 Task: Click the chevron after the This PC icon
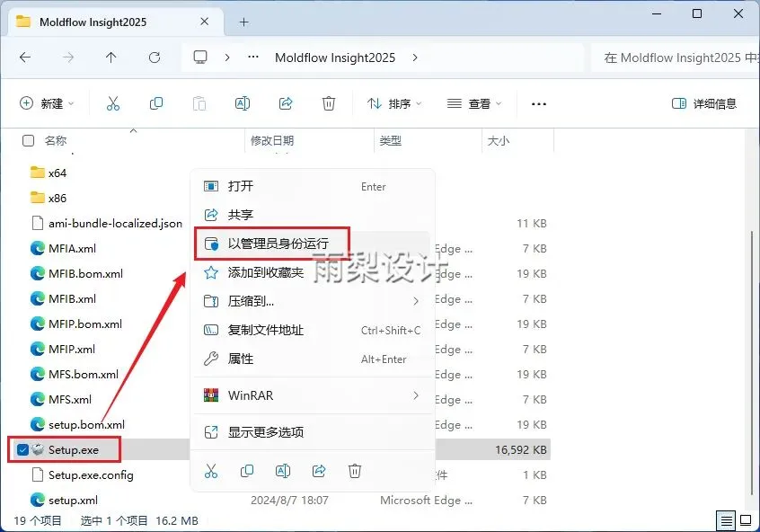click(x=227, y=58)
